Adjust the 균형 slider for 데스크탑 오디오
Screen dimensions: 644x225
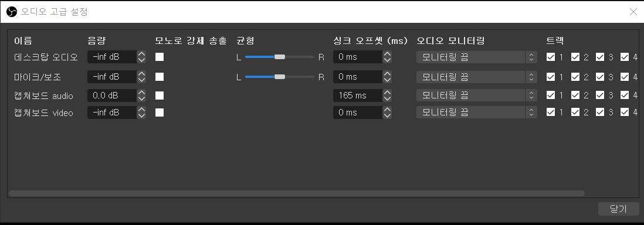tap(280, 57)
